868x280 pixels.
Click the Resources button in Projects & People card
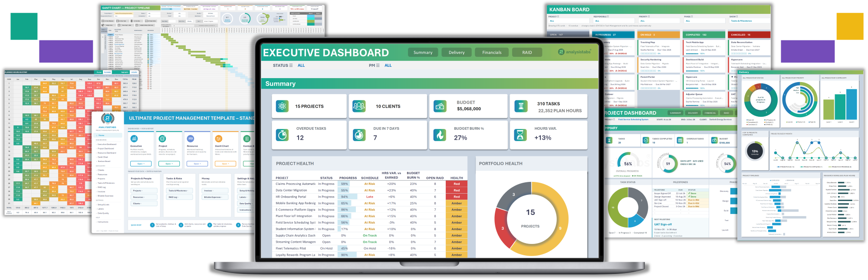pos(144,197)
